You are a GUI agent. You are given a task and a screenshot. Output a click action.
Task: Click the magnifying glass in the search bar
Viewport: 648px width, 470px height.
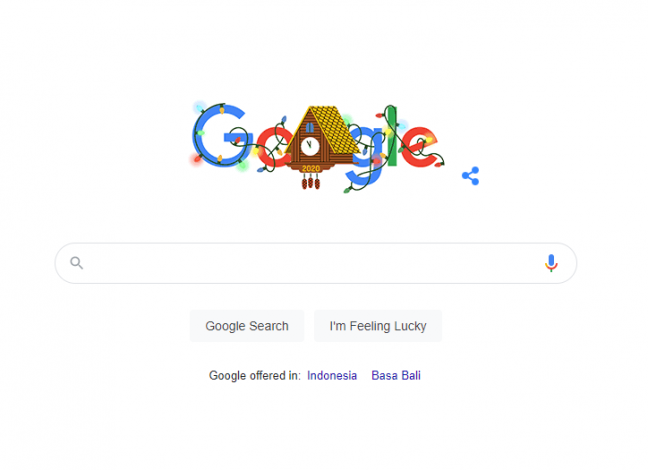(x=76, y=262)
